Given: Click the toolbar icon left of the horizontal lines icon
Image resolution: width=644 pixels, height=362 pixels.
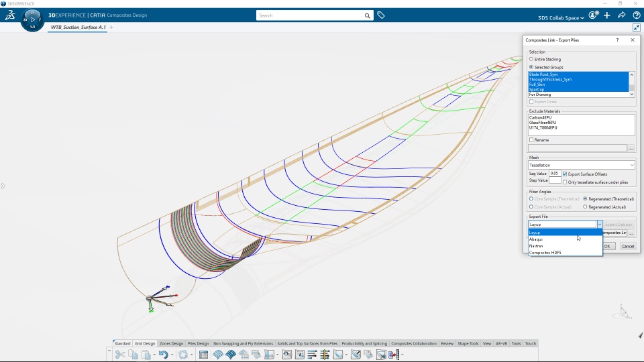Looking at the screenshot, I should point(300,355).
